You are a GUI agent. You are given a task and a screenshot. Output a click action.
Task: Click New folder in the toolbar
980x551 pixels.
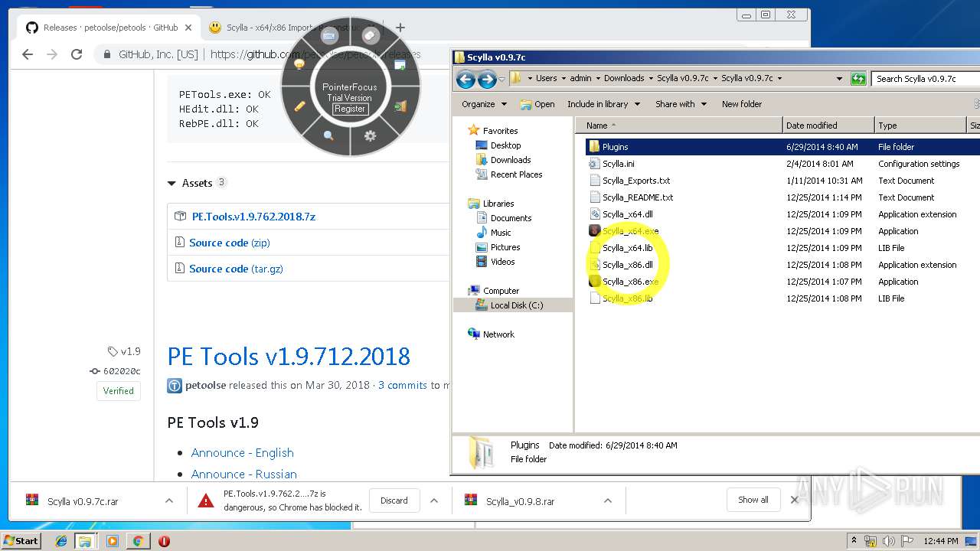(x=742, y=104)
